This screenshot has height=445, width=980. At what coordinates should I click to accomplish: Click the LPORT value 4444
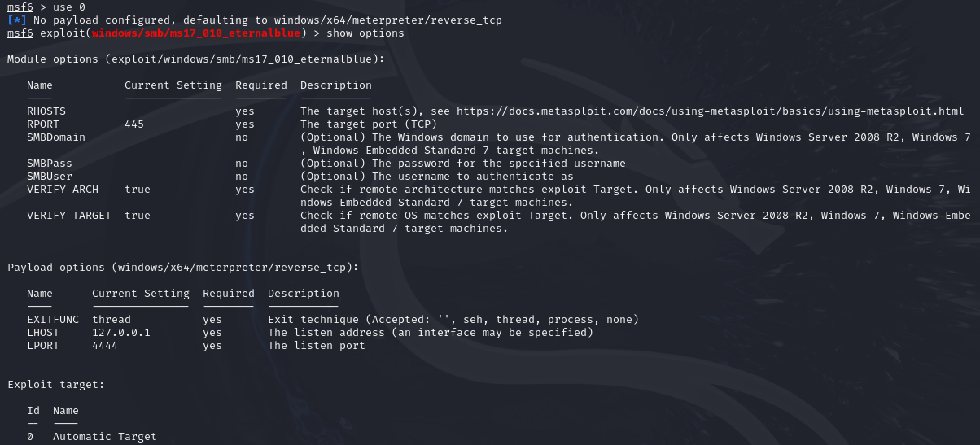pyautogui.click(x=105, y=346)
